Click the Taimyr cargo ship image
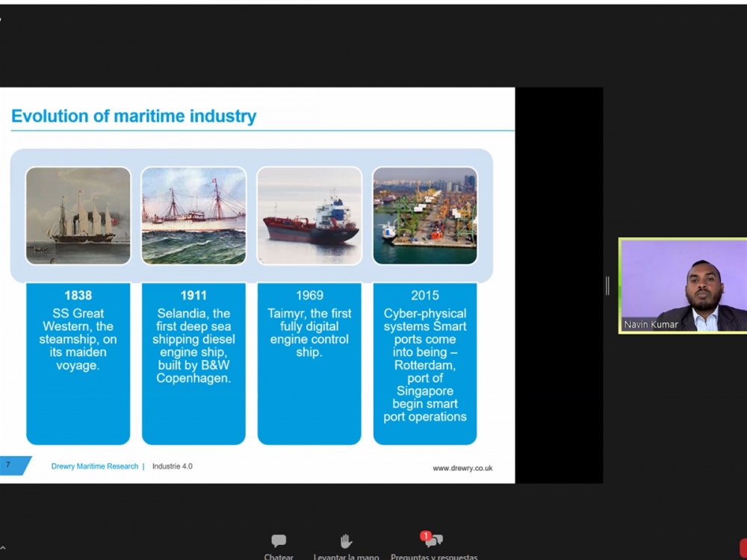The image size is (747, 560). coord(309,215)
